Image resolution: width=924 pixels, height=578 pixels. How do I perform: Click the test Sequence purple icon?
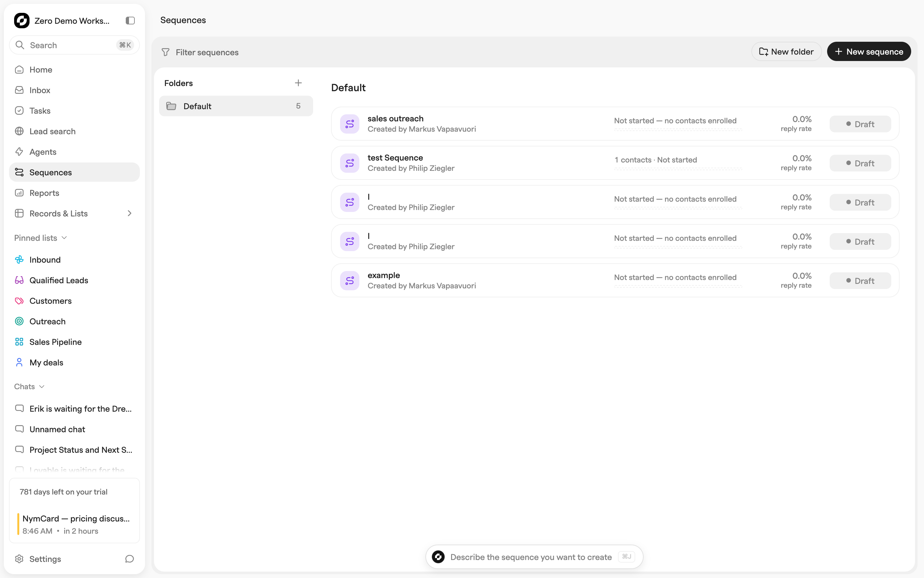(x=349, y=163)
